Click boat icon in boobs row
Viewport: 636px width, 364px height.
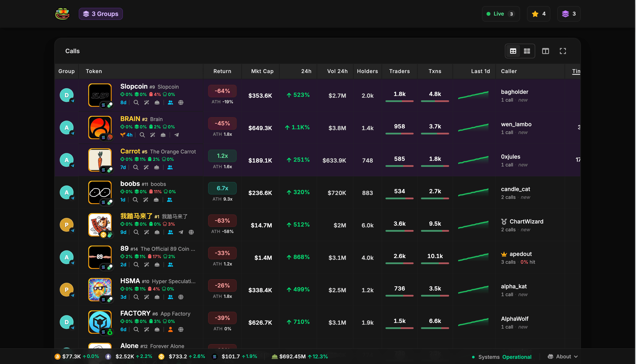156,200
